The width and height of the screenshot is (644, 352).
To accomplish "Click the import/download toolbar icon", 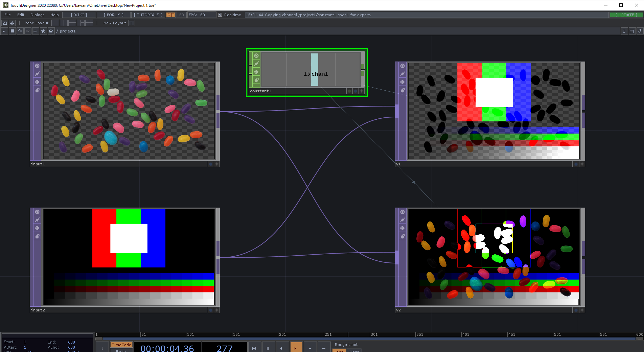I will (12, 23).
